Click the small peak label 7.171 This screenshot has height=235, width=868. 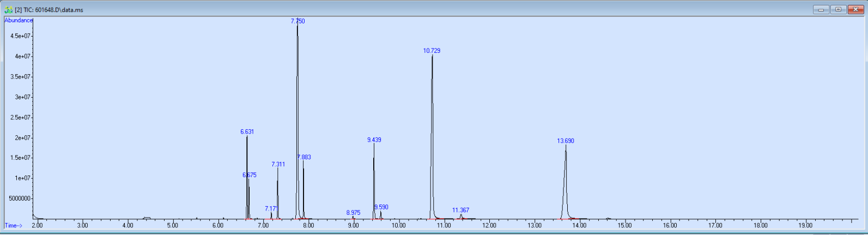(x=271, y=209)
